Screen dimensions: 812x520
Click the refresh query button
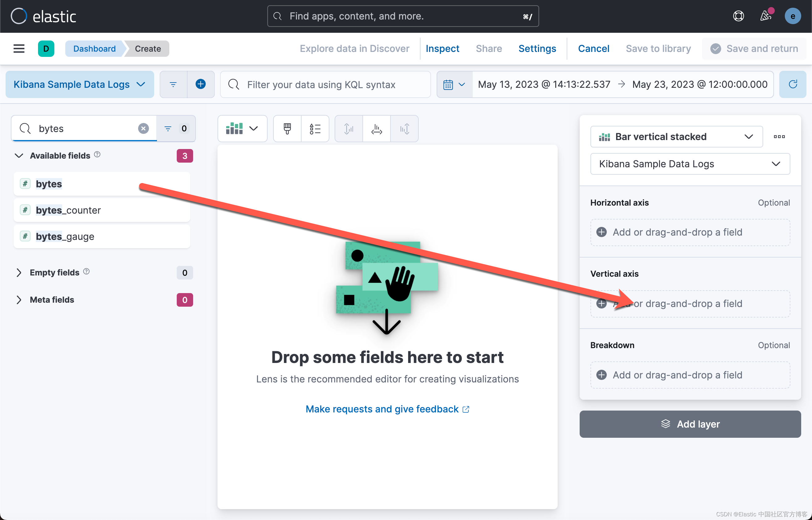point(793,84)
